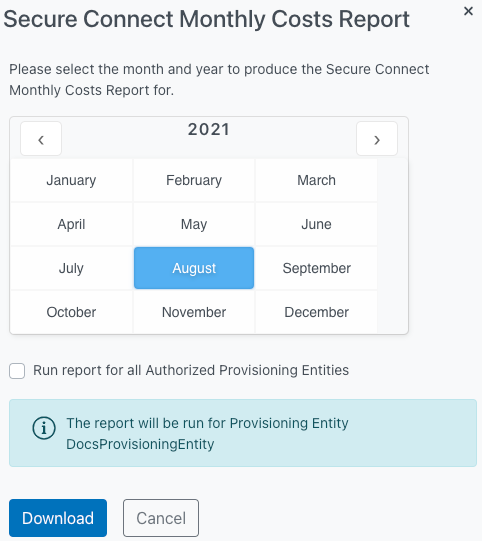Viewport: 482px width, 541px height.
Task: Choose October in the calendar
Action: coord(71,312)
